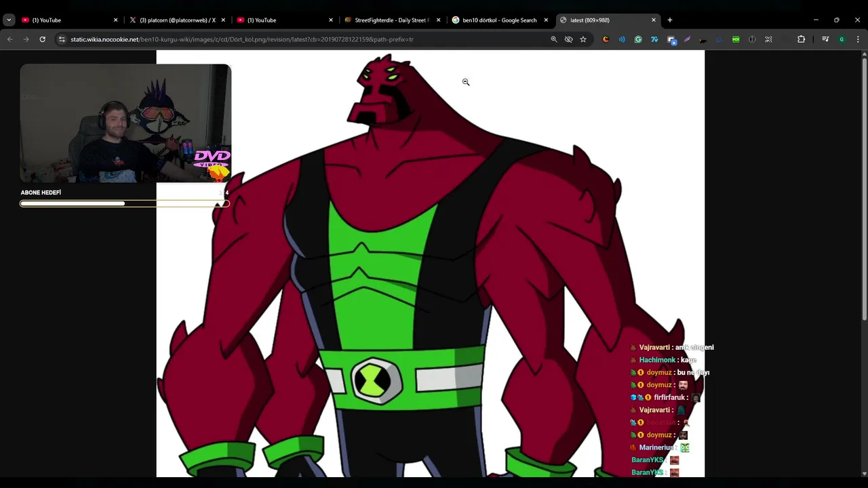Screen dimensions: 868x488
Task: Switch to the ben10 dörtkol Google Search tab
Action: coord(499,20)
